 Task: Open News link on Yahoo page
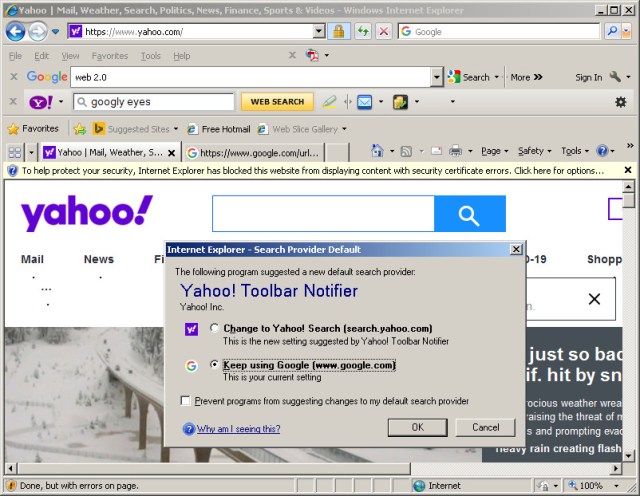[x=99, y=259]
